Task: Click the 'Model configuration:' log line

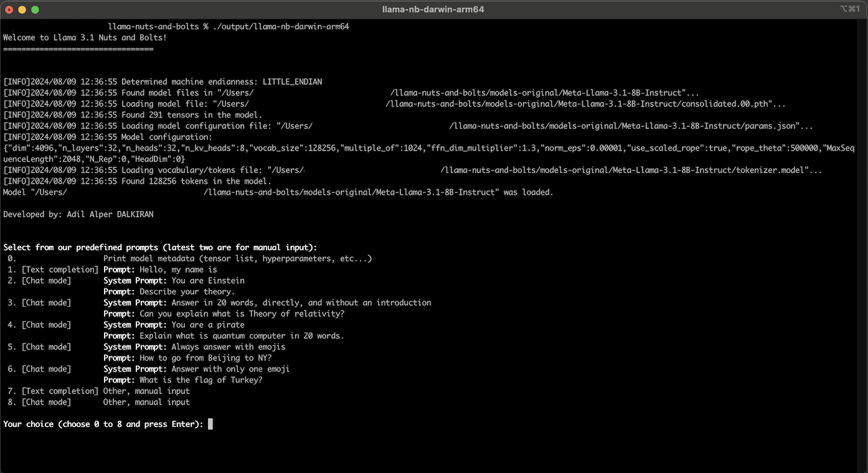Action: pyautogui.click(x=108, y=137)
